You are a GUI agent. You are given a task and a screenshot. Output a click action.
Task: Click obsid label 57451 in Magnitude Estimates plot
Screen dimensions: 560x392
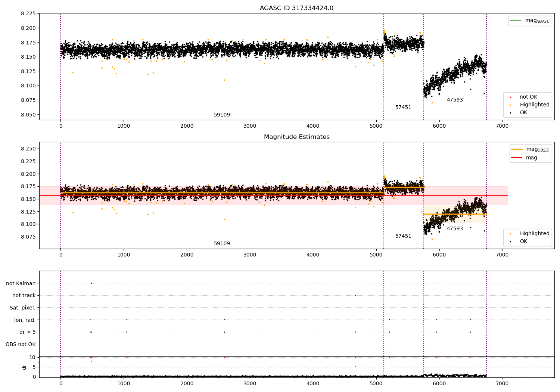pos(403,236)
